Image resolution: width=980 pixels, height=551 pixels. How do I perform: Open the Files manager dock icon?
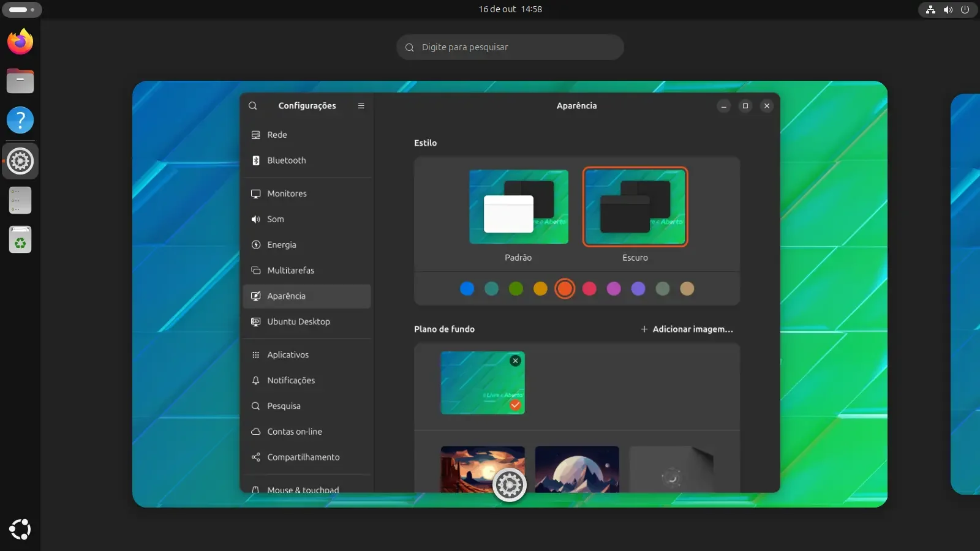tap(20, 81)
